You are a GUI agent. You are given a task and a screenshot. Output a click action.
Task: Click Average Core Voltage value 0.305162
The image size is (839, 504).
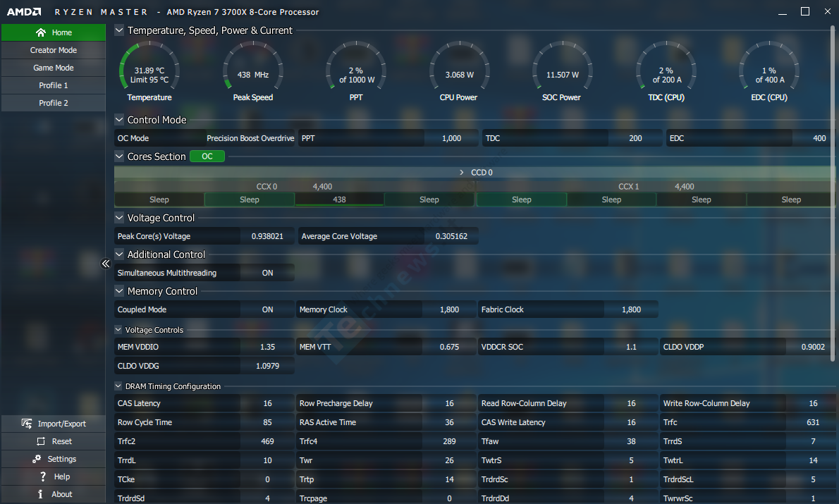[451, 236]
